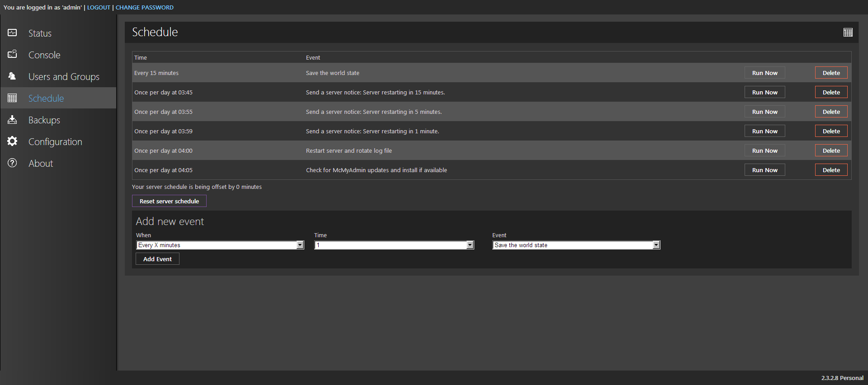Delete the 04:05 update check event
This screenshot has height=385, width=868.
(x=831, y=170)
